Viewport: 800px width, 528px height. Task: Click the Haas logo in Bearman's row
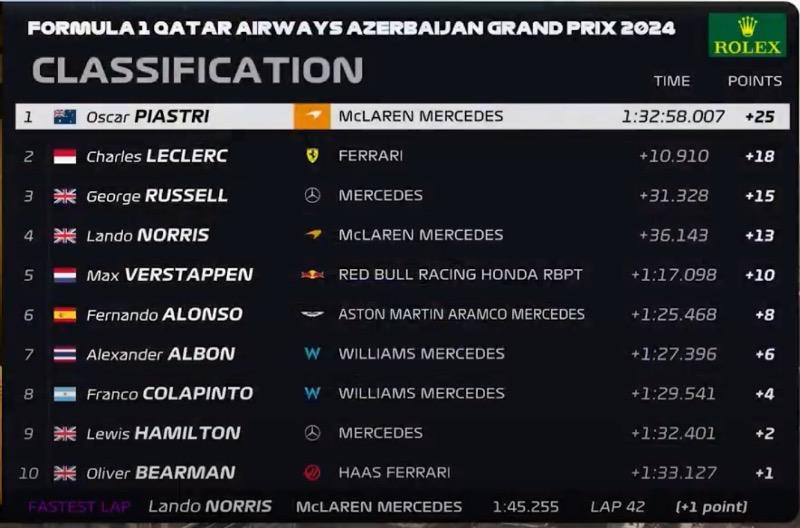312,472
